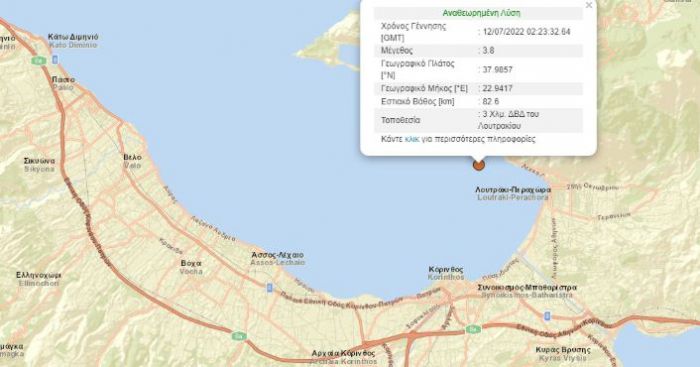Click the 'Αναθεωρημένη Λύση' popup header
700x367 pixels.
coord(481,13)
